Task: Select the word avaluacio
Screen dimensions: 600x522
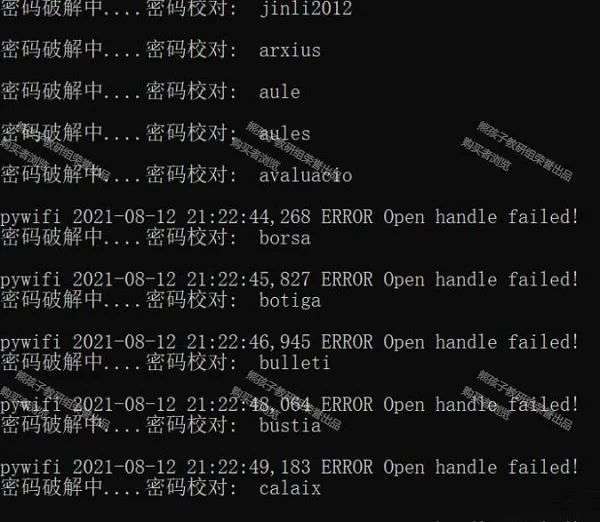Action: (305, 175)
